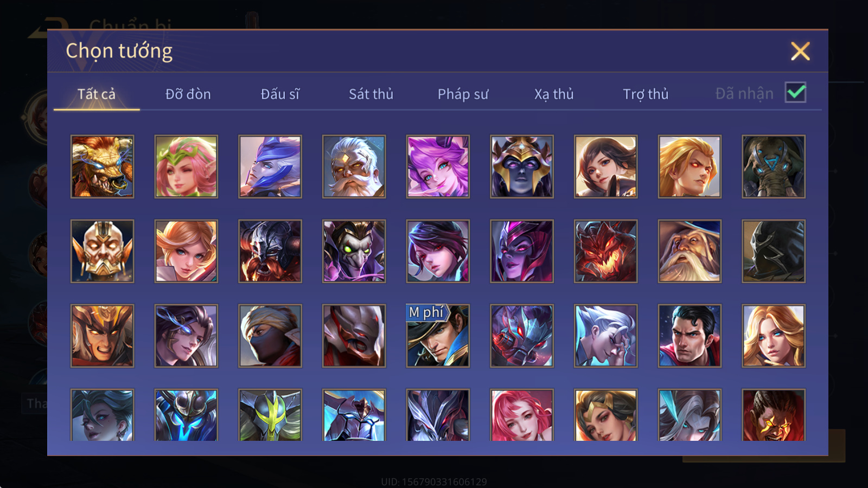This screenshot has width=868, height=488.
Task: Choose the hero tagged 'M phí'
Action: pyautogui.click(x=438, y=336)
